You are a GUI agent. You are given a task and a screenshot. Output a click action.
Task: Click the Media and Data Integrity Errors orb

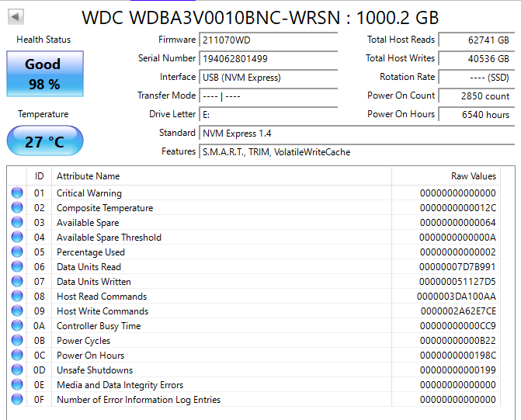click(17, 385)
